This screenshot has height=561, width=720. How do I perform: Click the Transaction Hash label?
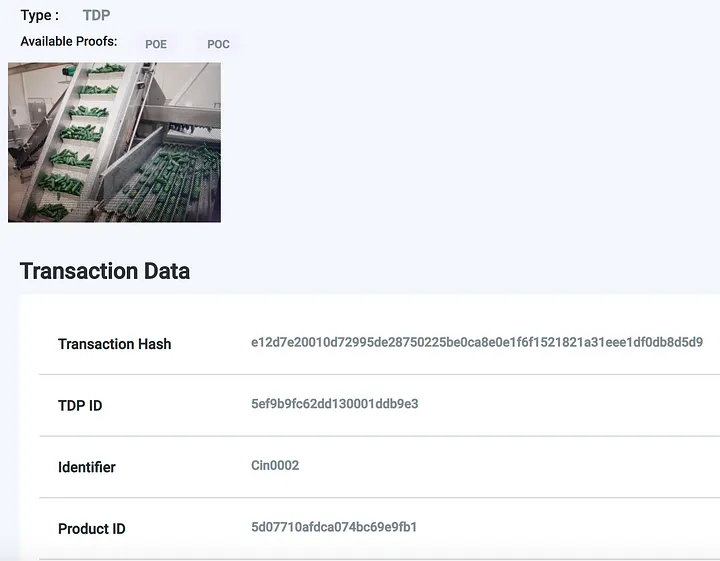pos(114,344)
